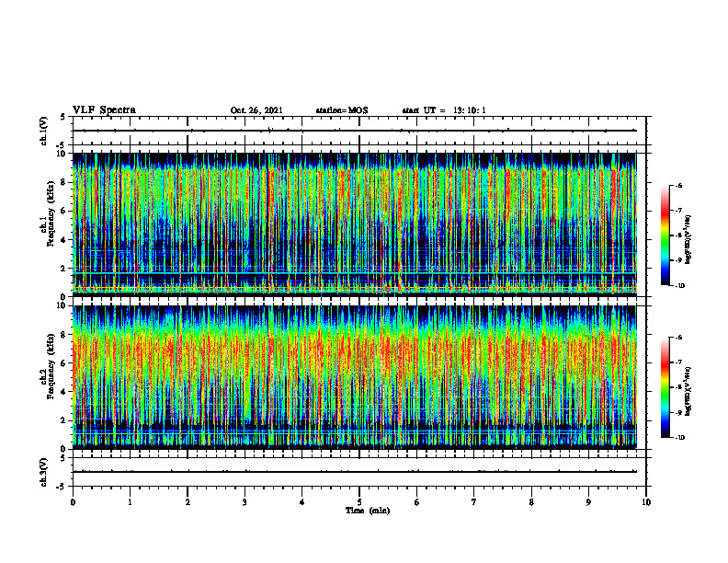This screenshot has width=728, height=563.
Task: Click the "station=MOS" header label
Action: 342,110
